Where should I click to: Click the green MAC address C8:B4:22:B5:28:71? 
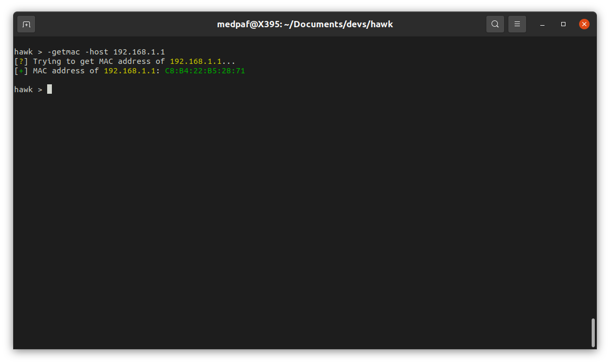pos(205,71)
